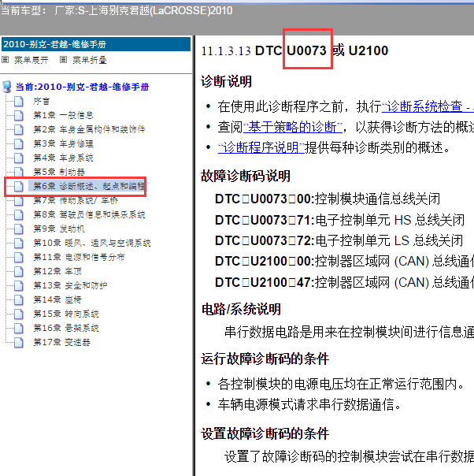
Task: Click the 设置故障诊断码的条件 heading
Action: (265, 433)
